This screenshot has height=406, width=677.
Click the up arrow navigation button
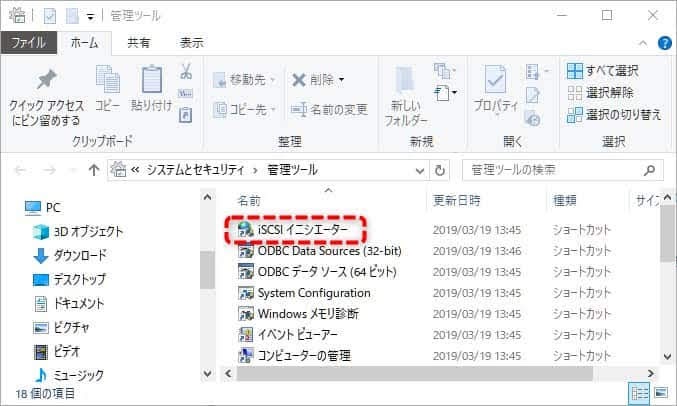coord(94,170)
